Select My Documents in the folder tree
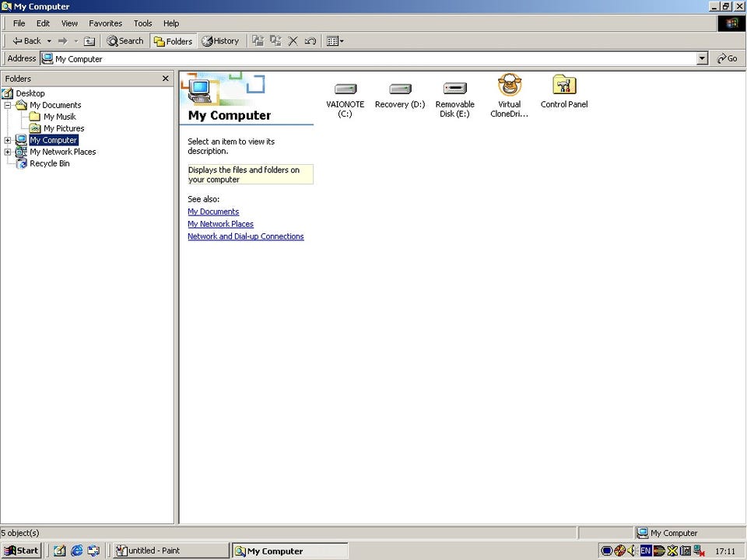This screenshot has width=747, height=560. 55,105
